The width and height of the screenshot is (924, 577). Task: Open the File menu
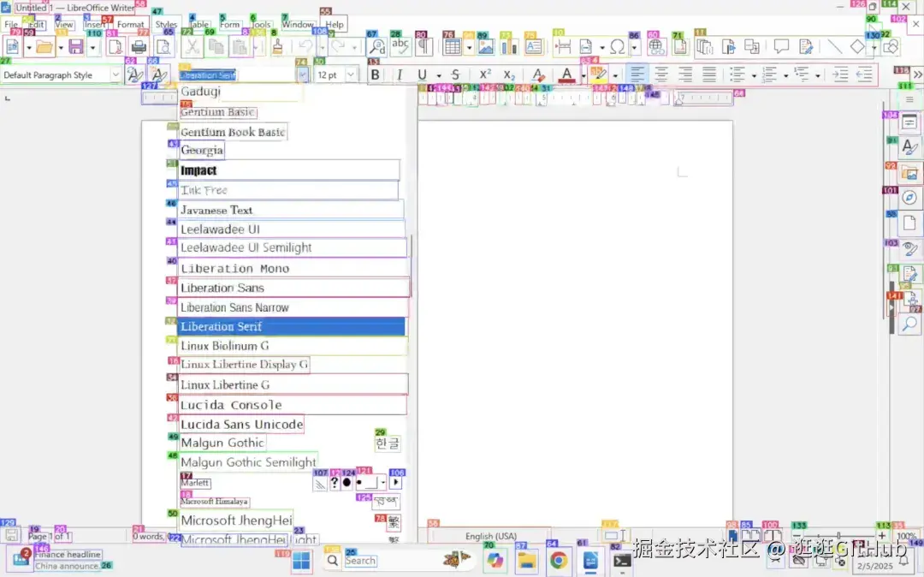click(11, 24)
